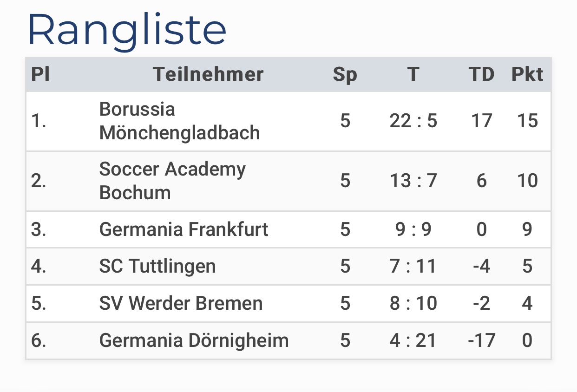The height and width of the screenshot is (392, 577).
Task: Select the T column header
Action: point(413,74)
